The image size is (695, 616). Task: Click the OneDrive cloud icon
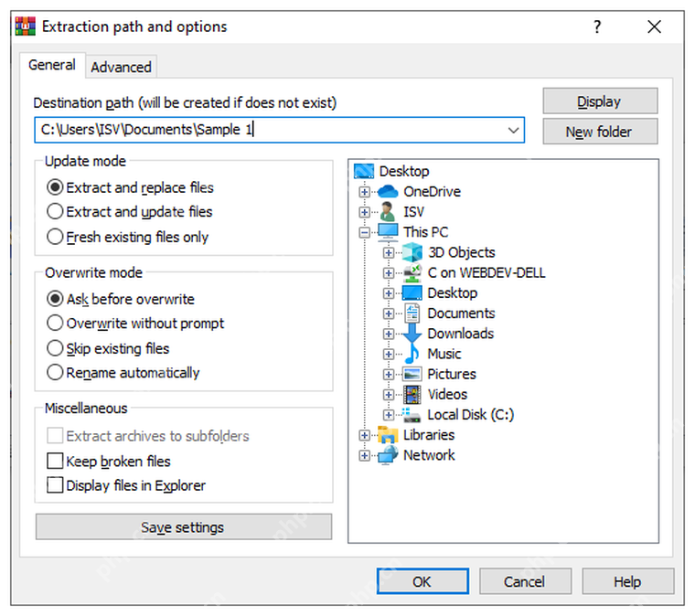point(389,191)
